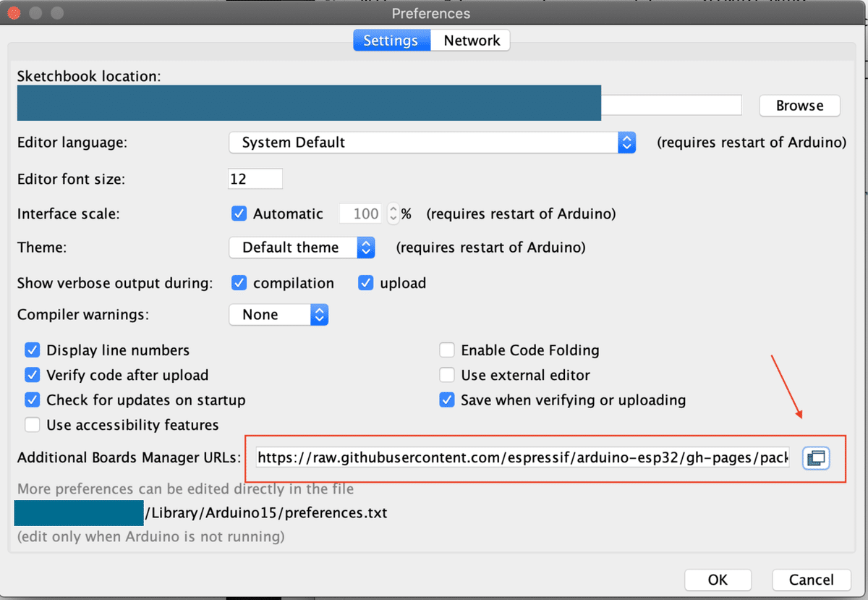Close the Preferences window

coord(15,13)
